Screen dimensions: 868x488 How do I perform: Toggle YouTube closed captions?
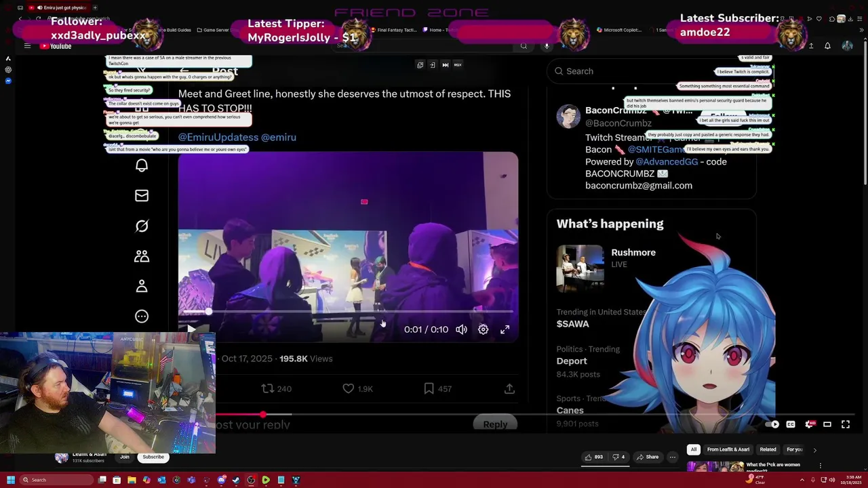point(791,424)
